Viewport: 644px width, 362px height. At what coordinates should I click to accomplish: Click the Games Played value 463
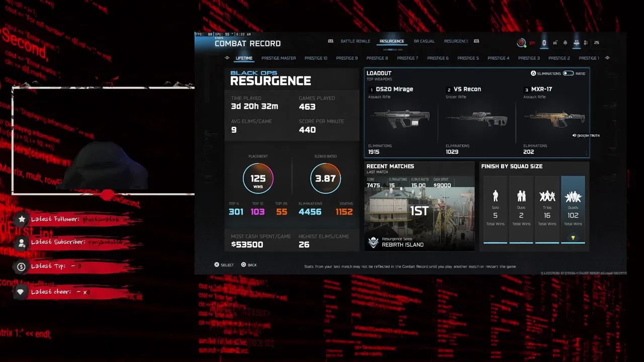point(307,107)
